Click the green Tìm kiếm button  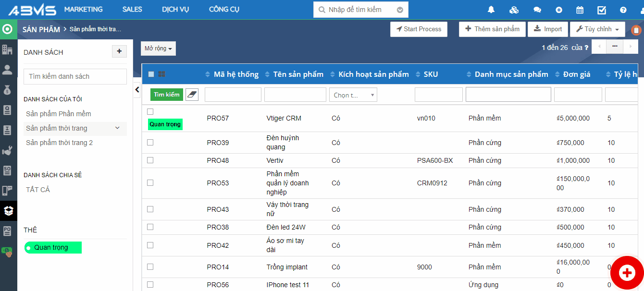[166, 95]
